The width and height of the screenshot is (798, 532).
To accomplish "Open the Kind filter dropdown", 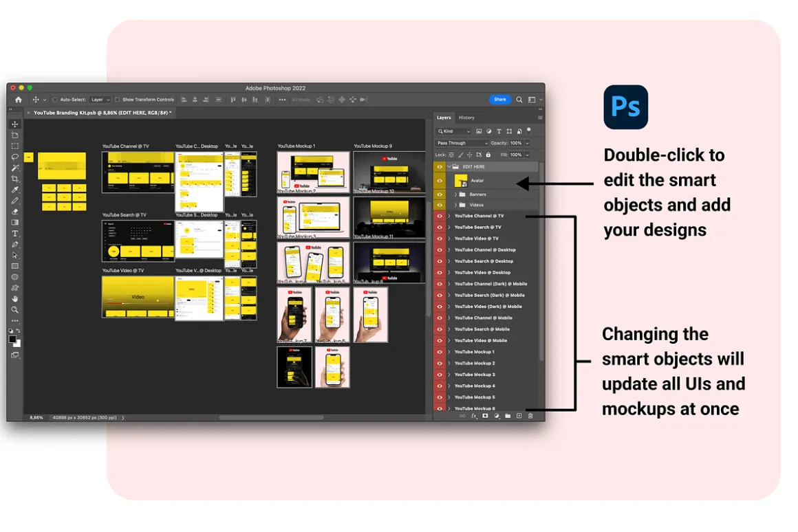I will (x=455, y=131).
